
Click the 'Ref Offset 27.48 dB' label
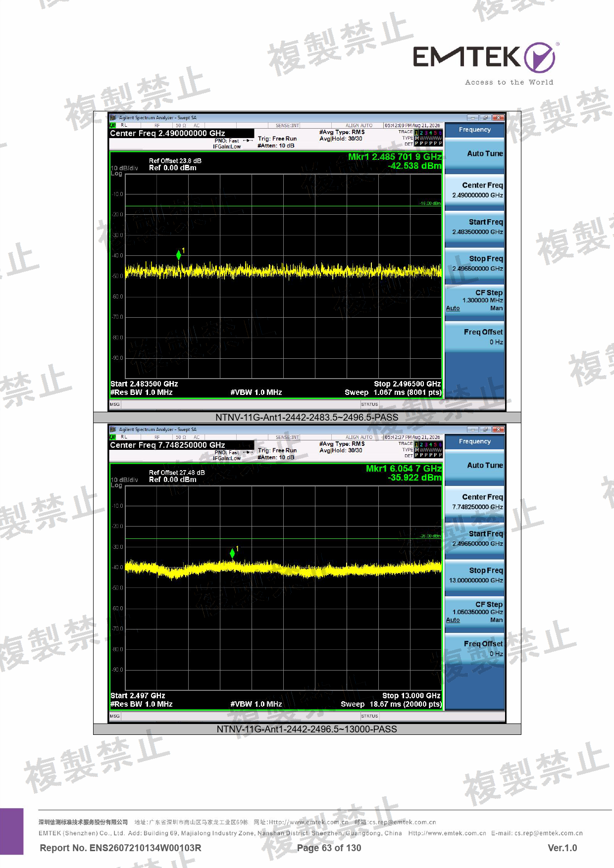point(177,473)
